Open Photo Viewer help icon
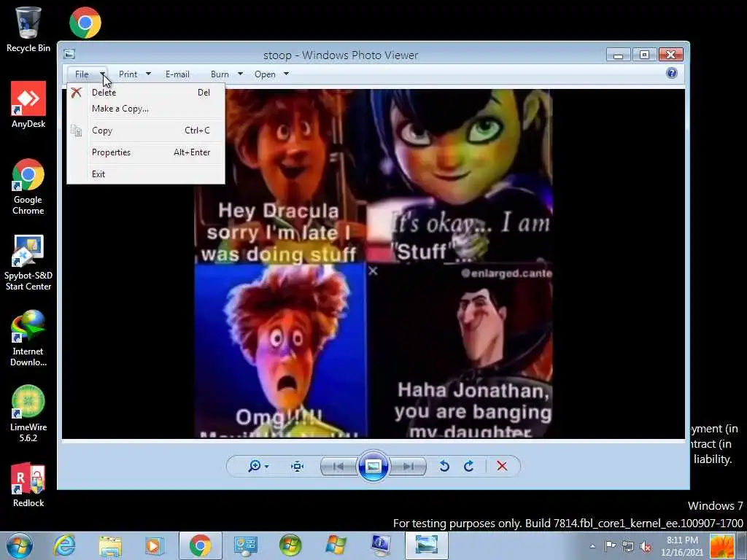747x560 pixels. pos(672,73)
